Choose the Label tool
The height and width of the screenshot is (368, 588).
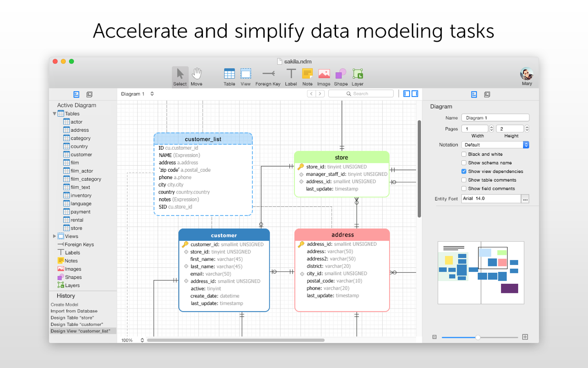pyautogui.click(x=291, y=77)
